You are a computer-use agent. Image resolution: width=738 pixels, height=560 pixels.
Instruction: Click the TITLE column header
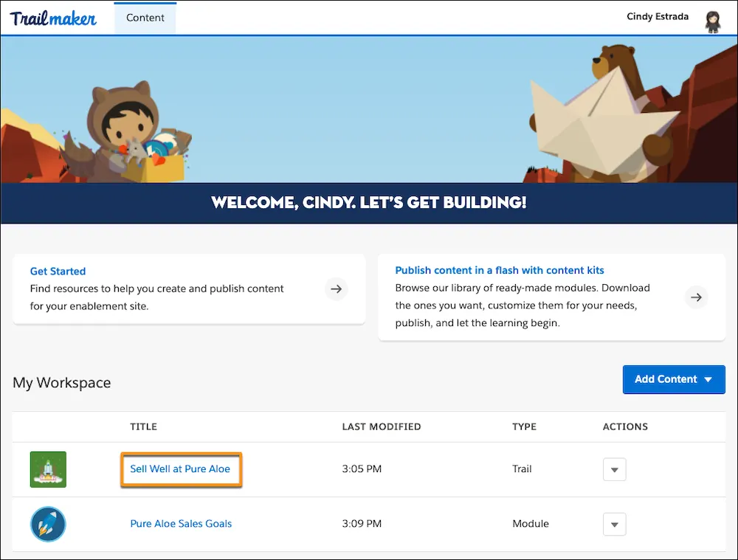[x=143, y=426]
